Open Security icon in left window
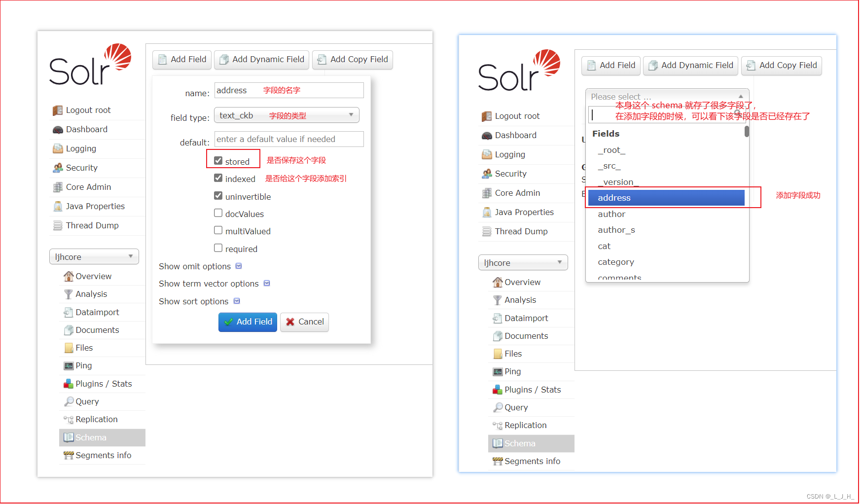The image size is (862, 504). click(x=58, y=168)
